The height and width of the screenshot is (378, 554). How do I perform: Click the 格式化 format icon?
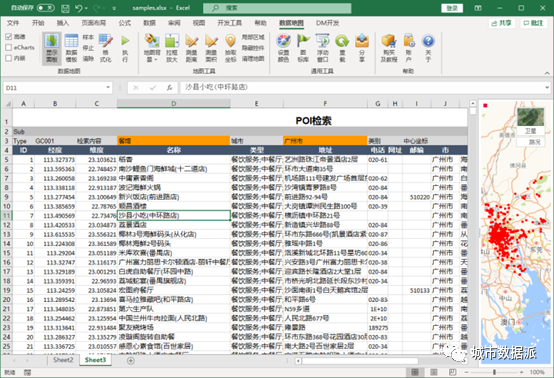click(106, 48)
